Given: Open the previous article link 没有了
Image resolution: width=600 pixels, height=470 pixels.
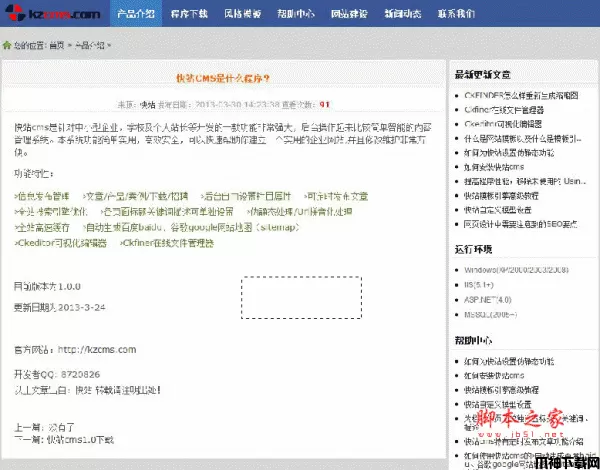Looking at the screenshot, I should point(61,427).
